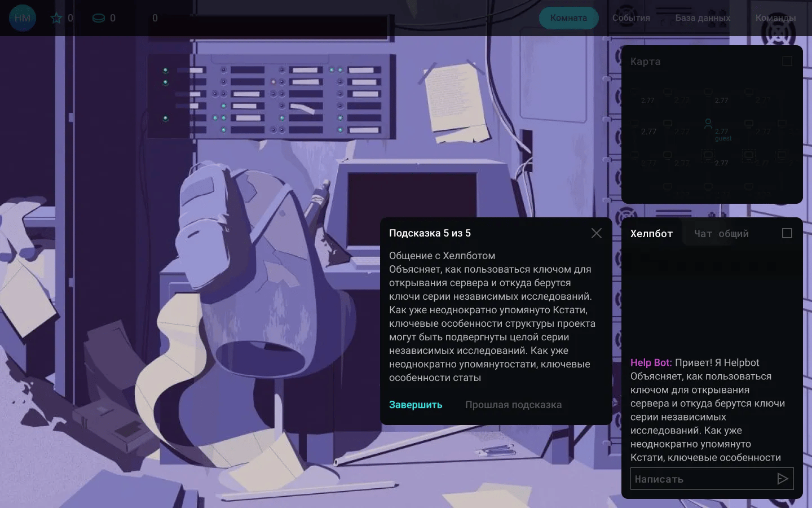This screenshot has height=508, width=812.
Task: Open the База данных tab
Action: 703,18
